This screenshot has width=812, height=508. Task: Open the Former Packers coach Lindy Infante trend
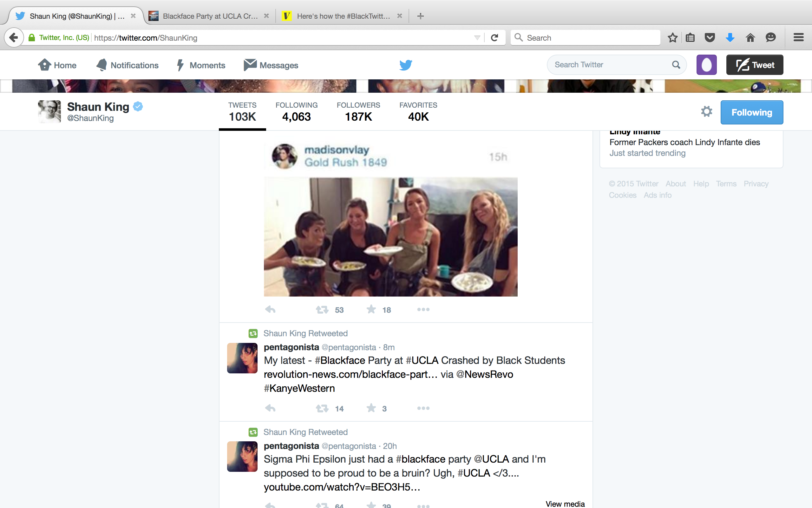point(684,142)
